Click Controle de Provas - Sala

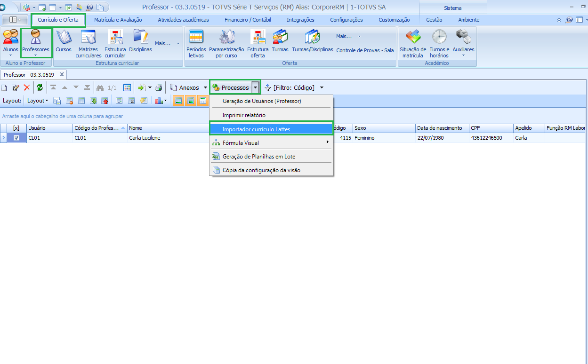click(x=365, y=50)
